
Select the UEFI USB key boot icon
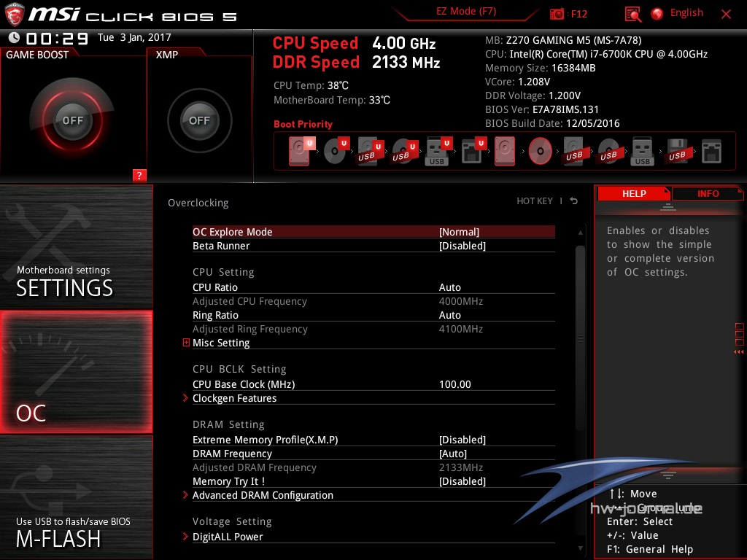pos(438,151)
